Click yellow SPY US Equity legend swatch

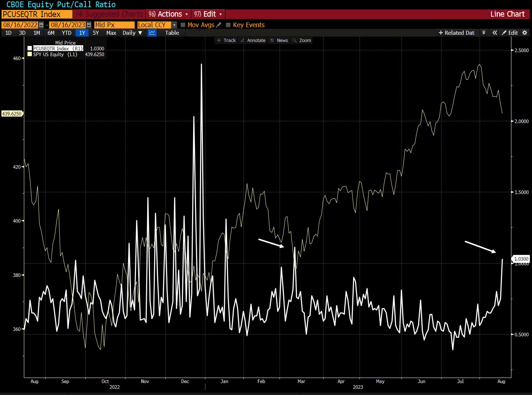[30, 54]
